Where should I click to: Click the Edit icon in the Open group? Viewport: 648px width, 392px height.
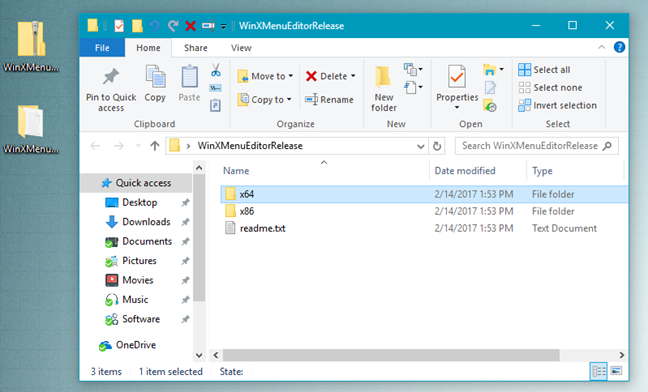(490, 88)
